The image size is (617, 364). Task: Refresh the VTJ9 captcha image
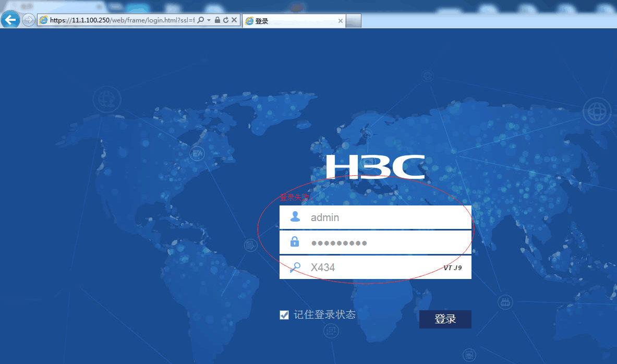[453, 268]
